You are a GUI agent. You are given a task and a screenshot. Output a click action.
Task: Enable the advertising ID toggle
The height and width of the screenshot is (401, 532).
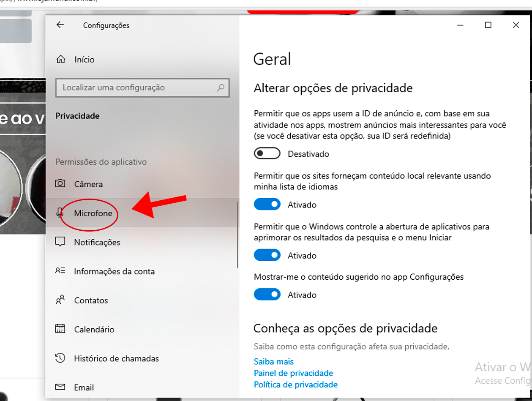pyautogui.click(x=267, y=153)
